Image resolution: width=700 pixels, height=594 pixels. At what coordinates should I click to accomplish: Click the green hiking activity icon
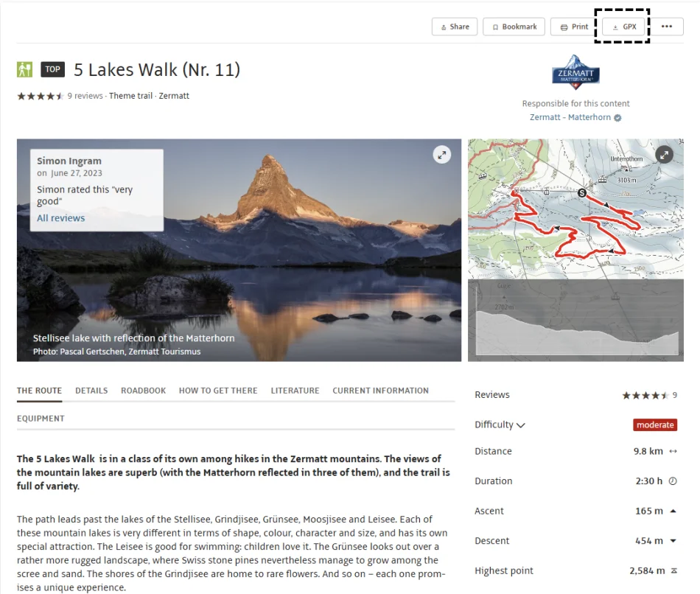click(24, 70)
